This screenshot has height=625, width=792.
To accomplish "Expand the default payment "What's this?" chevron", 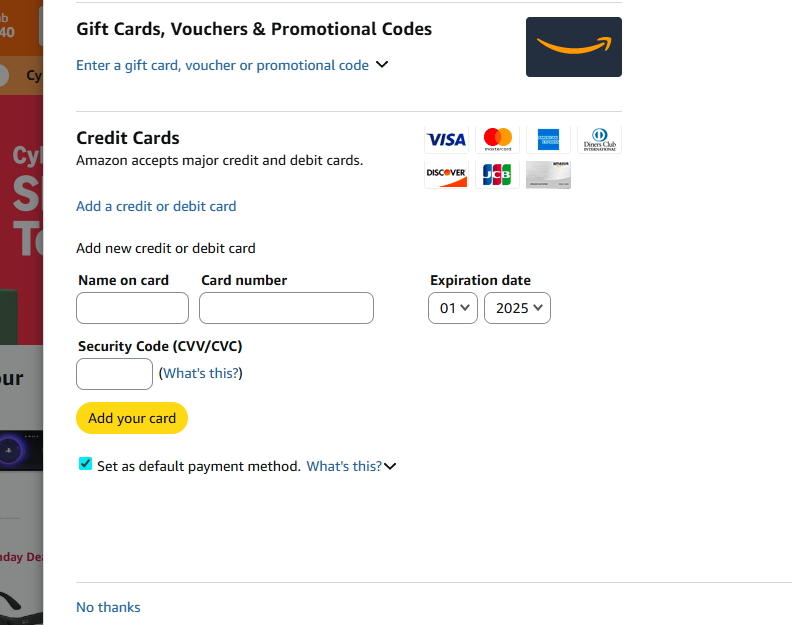I will 390,466.
